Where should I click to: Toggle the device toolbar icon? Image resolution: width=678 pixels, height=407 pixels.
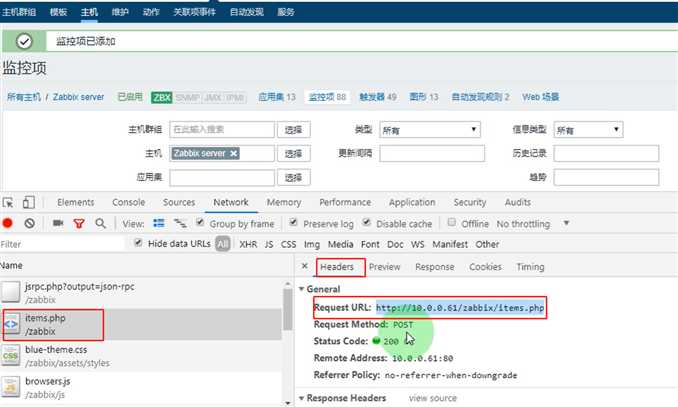pyautogui.click(x=29, y=202)
